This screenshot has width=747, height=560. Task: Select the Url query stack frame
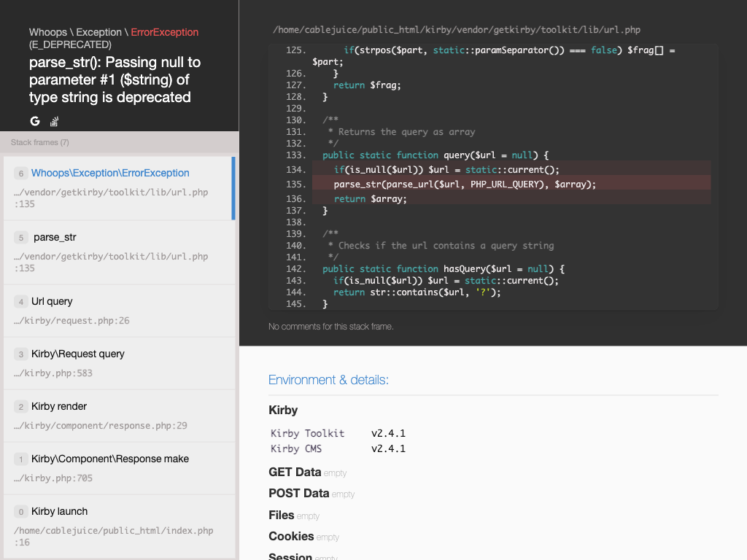[118, 311]
